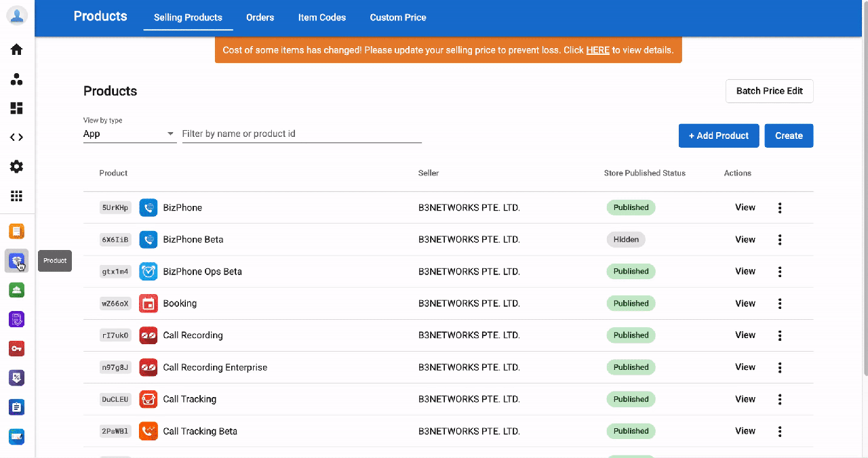Click the BizPhone Beta product icon
868x458 pixels.
pyautogui.click(x=149, y=239)
